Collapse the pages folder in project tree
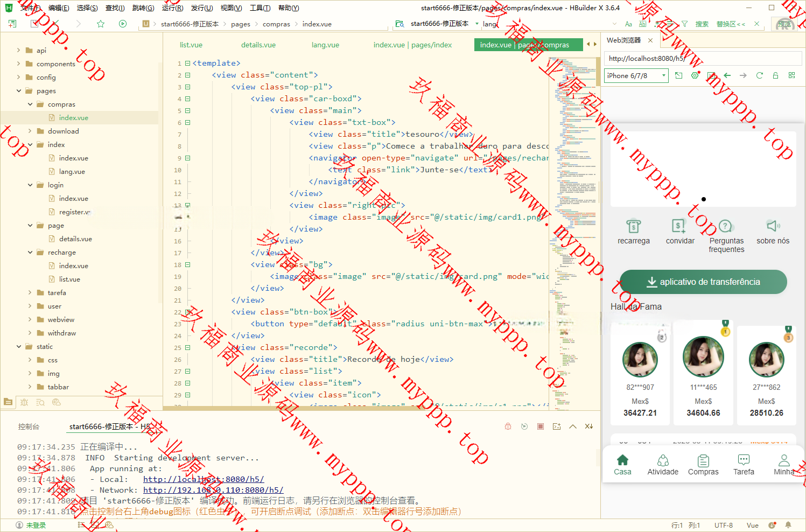 click(19, 91)
